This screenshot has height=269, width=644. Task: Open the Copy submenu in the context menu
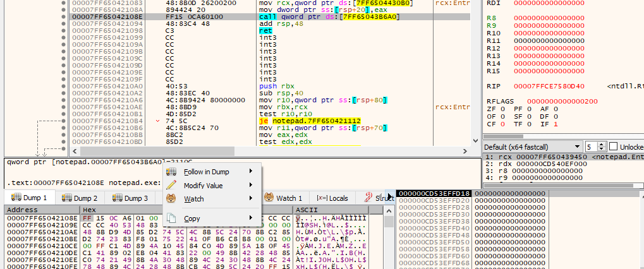click(212, 218)
